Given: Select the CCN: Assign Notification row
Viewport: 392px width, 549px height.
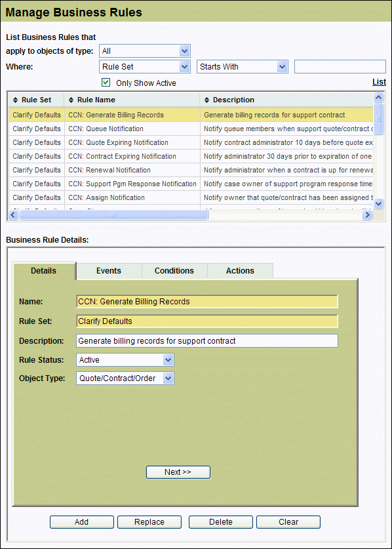Looking at the screenshot, I should click(x=191, y=197).
